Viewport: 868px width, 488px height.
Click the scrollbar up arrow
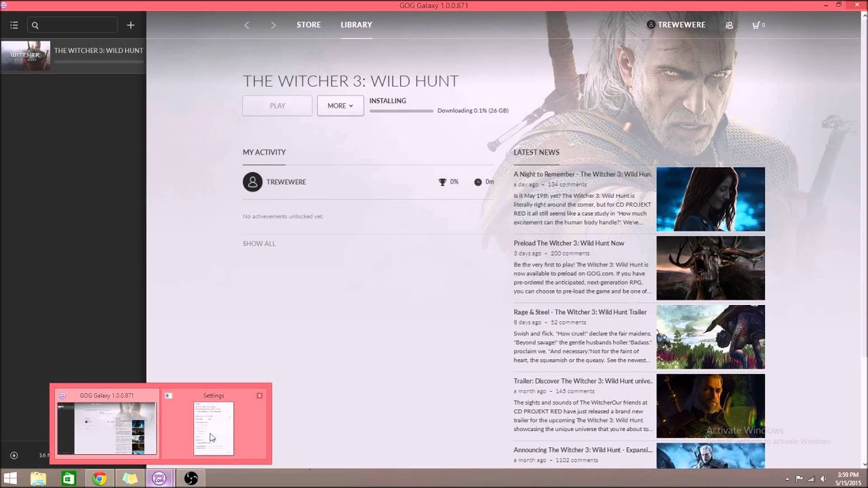864,16
